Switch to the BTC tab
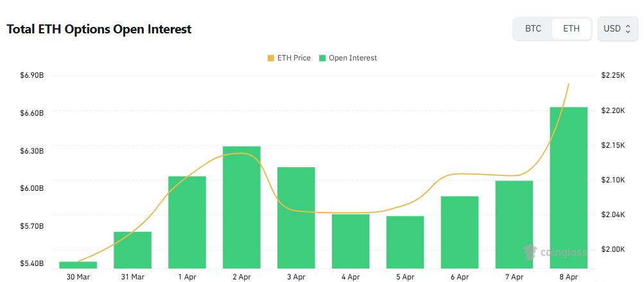This screenshot has height=282, width=644. (x=533, y=29)
